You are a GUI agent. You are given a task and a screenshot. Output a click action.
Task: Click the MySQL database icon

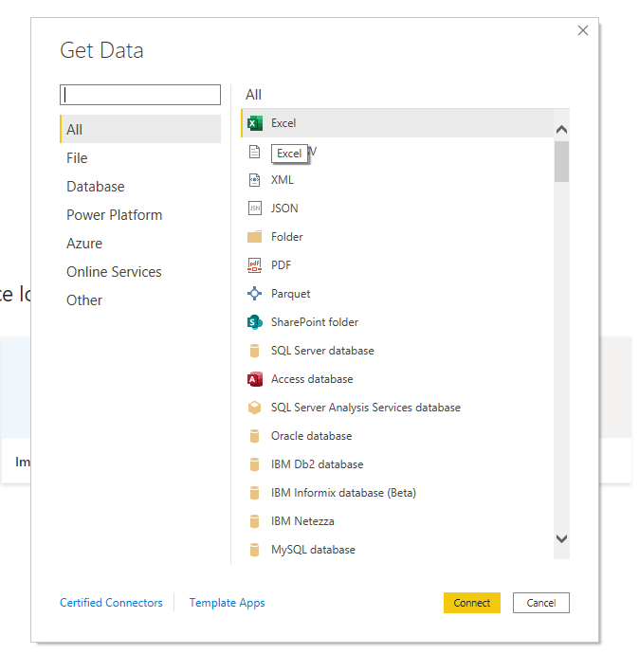pos(255,550)
